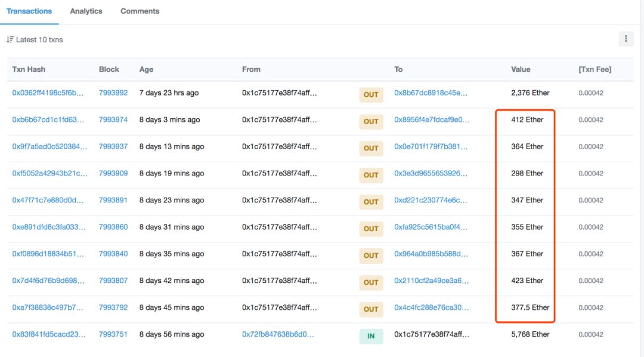Select the 367 Ether value
The image size is (644, 357).
[x=527, y=254]
